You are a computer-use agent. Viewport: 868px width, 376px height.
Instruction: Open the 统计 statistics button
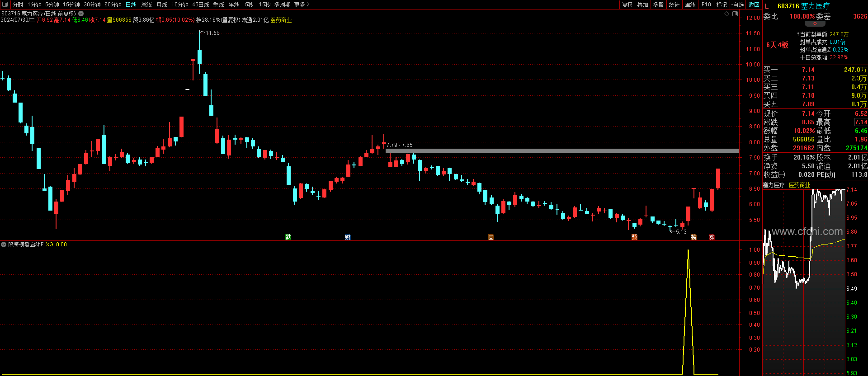(x=674, y=5)
